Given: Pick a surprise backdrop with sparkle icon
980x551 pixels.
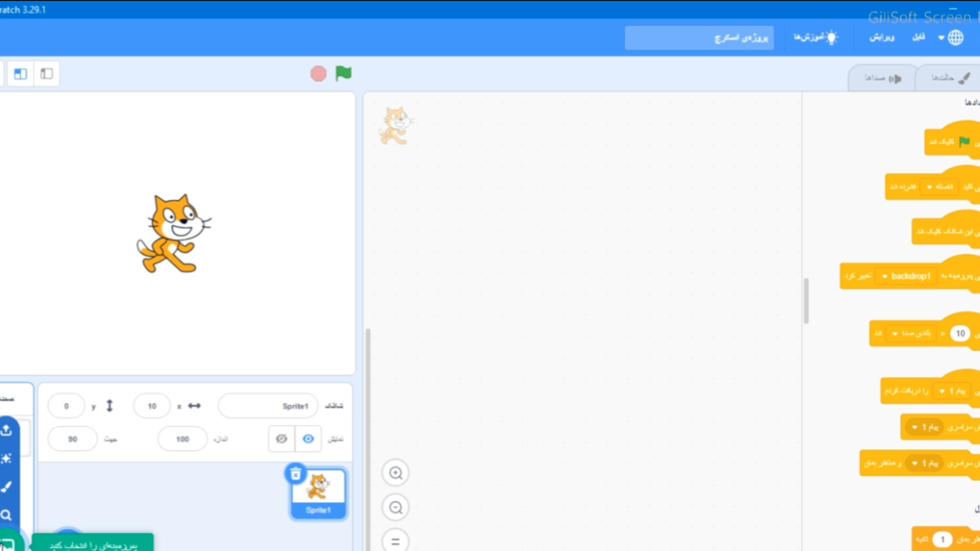Looking at the screenshot, I should [x=6, y=458].
